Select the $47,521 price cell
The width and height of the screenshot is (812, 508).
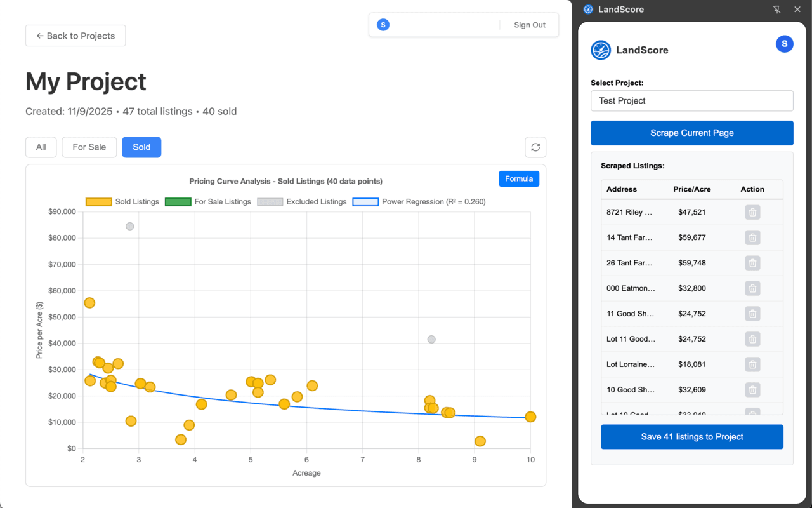(x=692, y=212)
